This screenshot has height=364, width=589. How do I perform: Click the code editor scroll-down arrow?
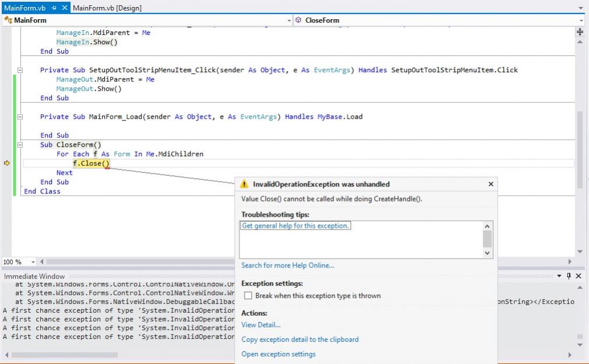coord(580,252)
